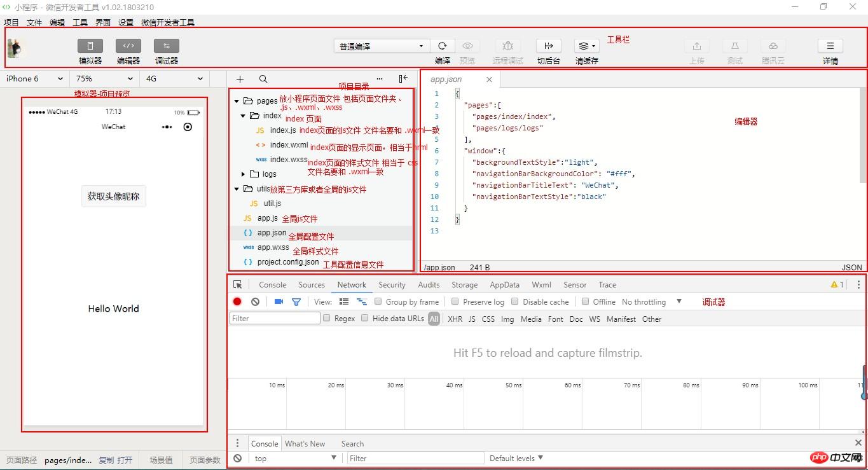Enable Disable cache checkbox
868x470 pixels.
(515, 301)
